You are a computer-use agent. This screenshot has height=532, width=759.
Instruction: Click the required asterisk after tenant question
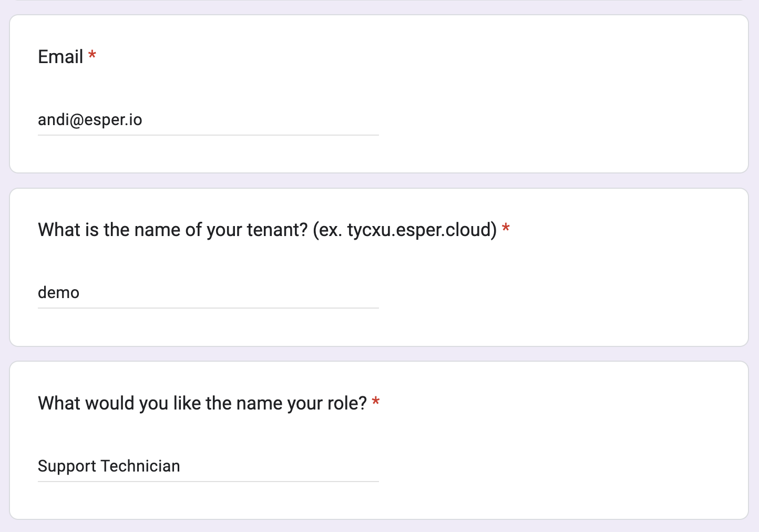click(506, 228)
